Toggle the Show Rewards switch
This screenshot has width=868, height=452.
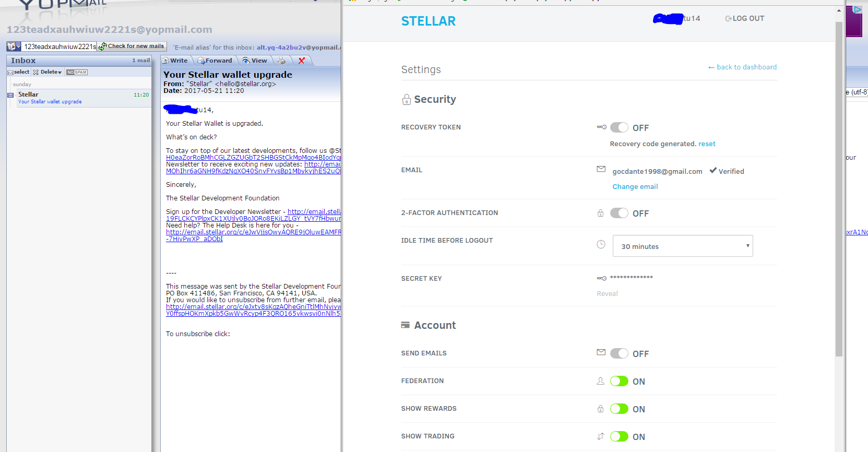pyautogui.click(x=619, y=409)
